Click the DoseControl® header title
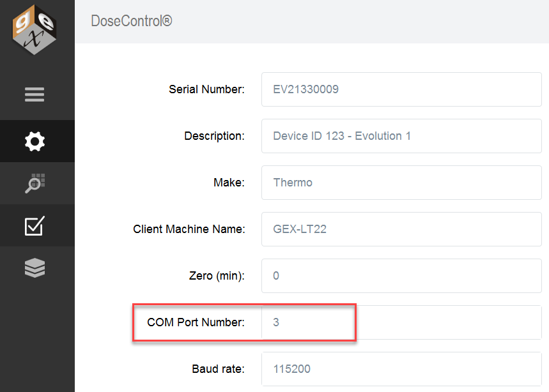 point(132,21)
